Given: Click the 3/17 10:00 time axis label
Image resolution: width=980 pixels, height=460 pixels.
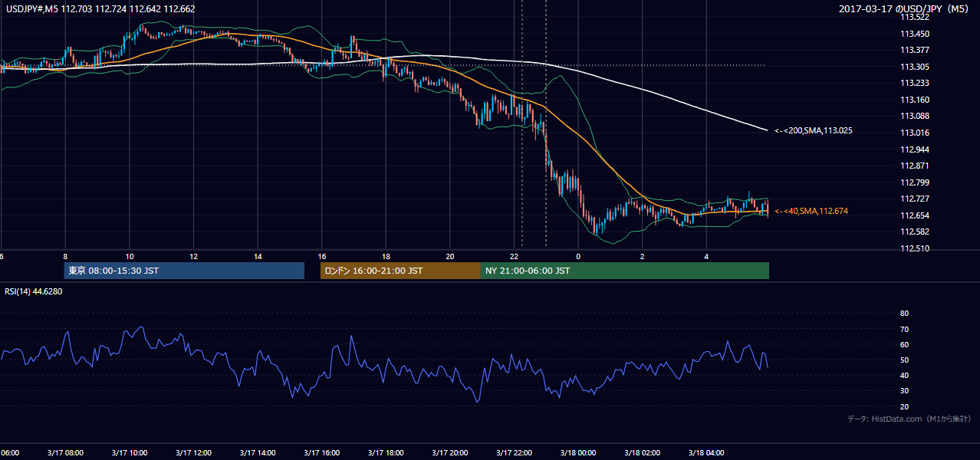Looking at the screenshot, I should pyautogui.click(x=129, y=452).
